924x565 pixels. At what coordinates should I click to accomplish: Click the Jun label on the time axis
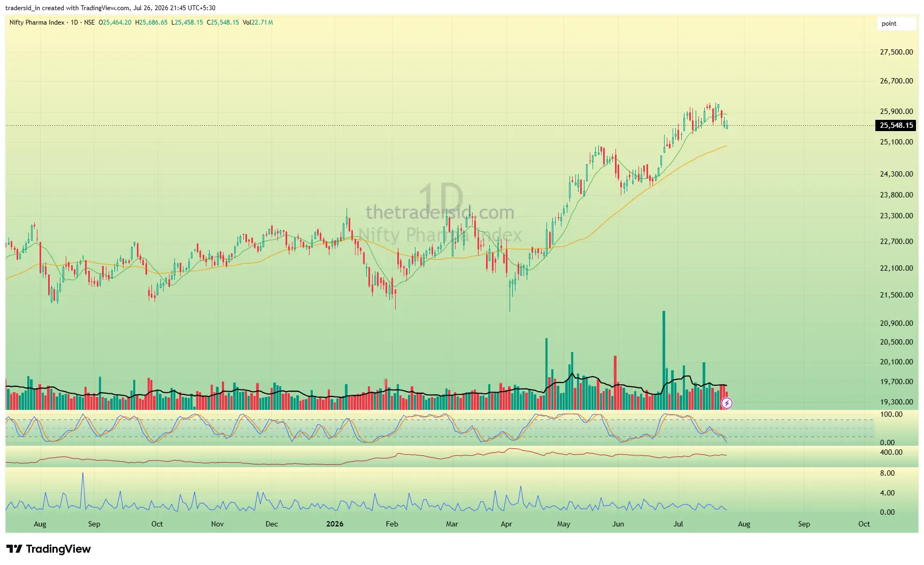618,524
